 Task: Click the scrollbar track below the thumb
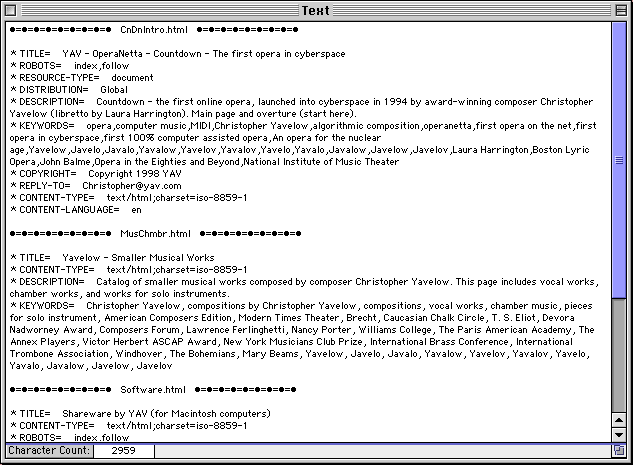[x=619, y=355]
